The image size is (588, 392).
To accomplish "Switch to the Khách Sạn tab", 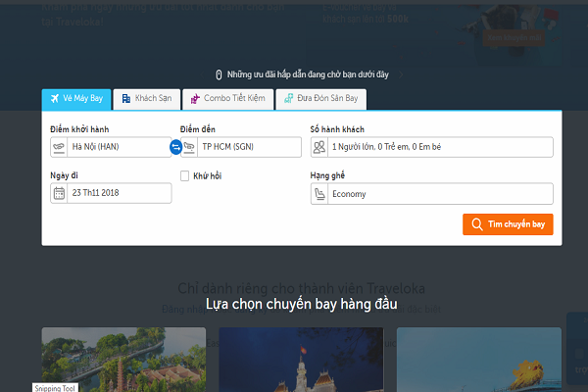I will 147,99.
